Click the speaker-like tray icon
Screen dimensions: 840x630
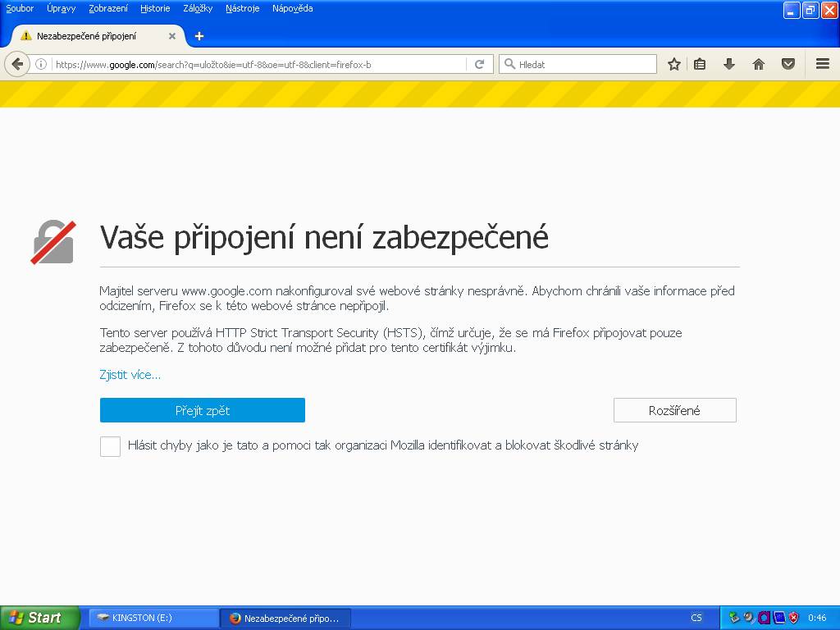(x=748, y=618)
